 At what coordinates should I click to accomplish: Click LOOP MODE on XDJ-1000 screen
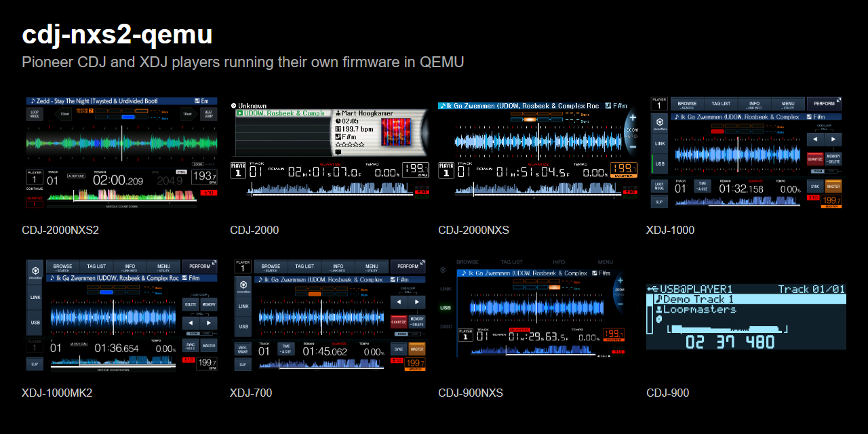[x=660, y=186]
